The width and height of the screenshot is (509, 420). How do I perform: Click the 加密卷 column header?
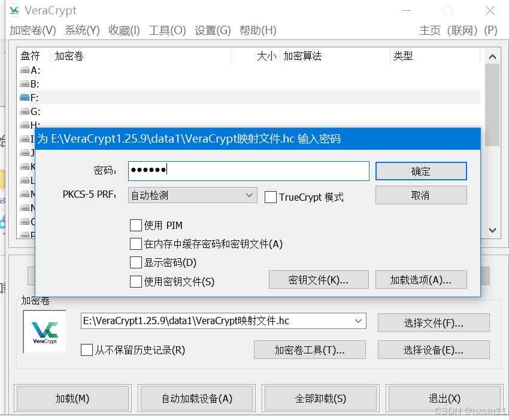click(x=141, y=56)
